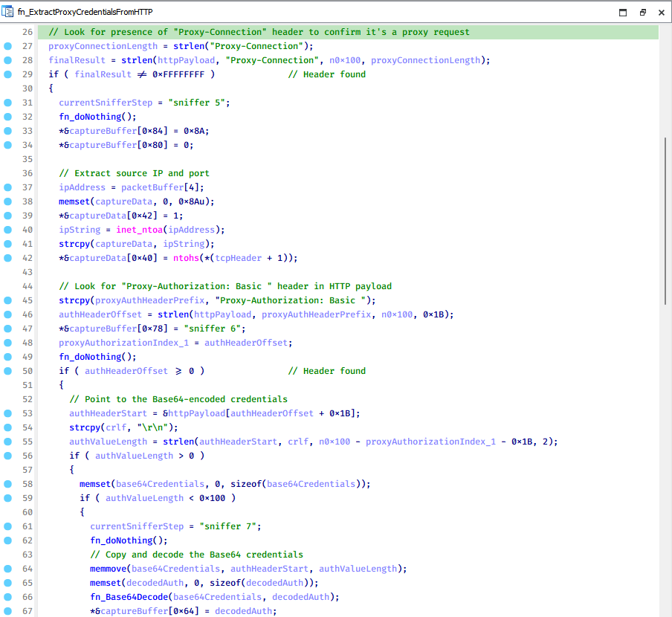The height and width of the screenshot is (617, 672).
Task: Click the blue gutter icon beside line 58
Action: coord(7,483)
